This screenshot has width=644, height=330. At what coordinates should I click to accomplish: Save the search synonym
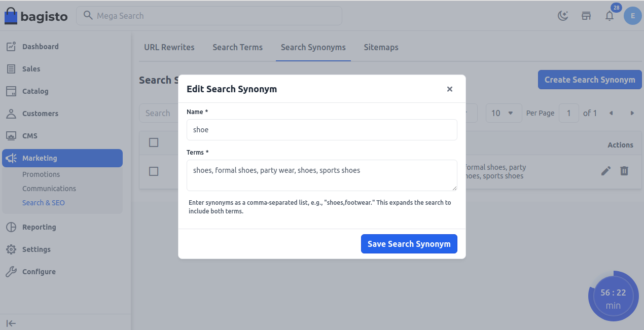pyautogui.click(x=409, y=244)
